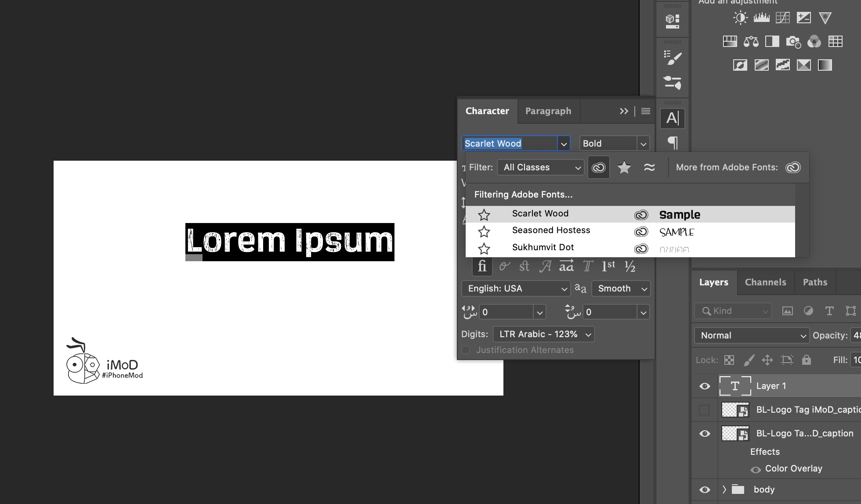
Task: Show hidden BL-Logo Tag iMoD layer
Action: pyautogui.click(x=704, y=410)
